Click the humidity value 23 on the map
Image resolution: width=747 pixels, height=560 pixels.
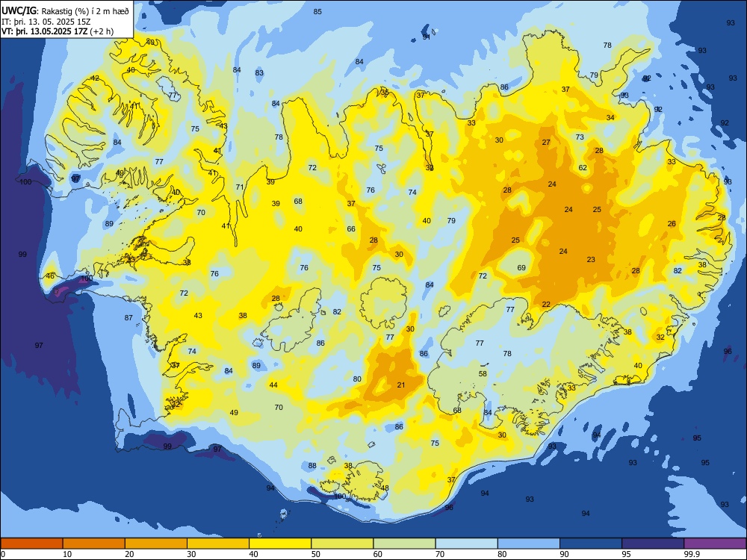[591, 260]
